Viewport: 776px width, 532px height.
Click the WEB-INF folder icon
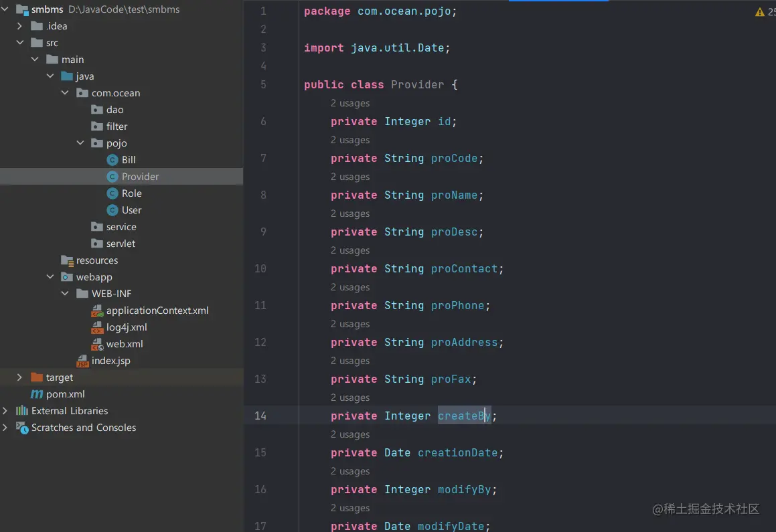click(82, 294)
